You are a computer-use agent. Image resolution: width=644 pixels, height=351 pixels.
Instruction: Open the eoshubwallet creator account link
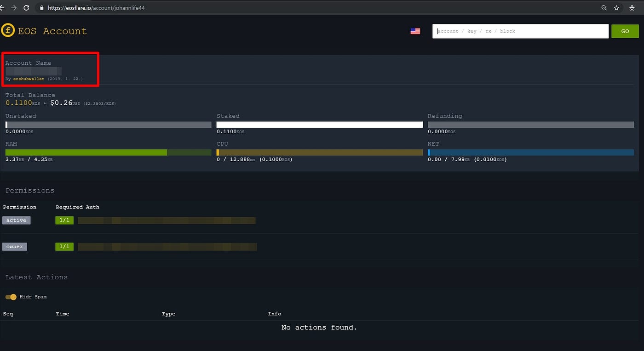[29, 79]
